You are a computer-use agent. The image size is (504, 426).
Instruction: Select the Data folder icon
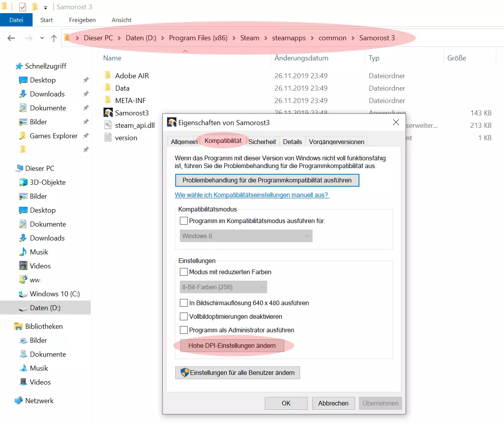(x=108, y=88)
